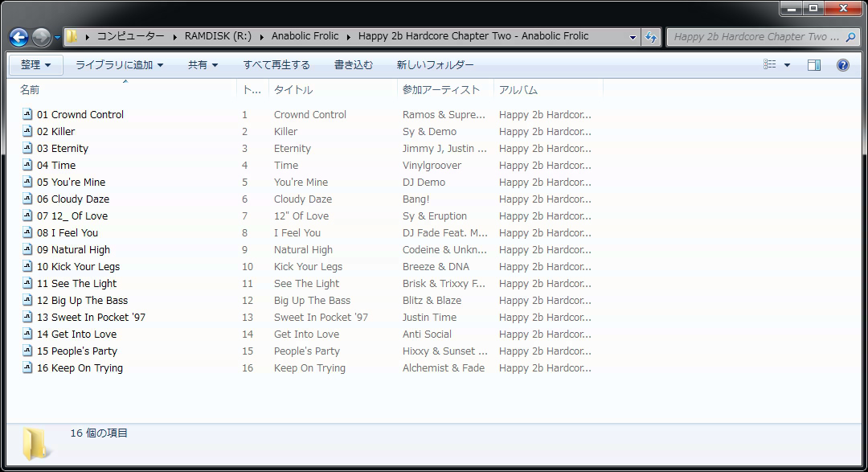The image size is (868, 472).
Task: Select the 06 Cloudy Daze file icon
Action: tap(27, 199)
